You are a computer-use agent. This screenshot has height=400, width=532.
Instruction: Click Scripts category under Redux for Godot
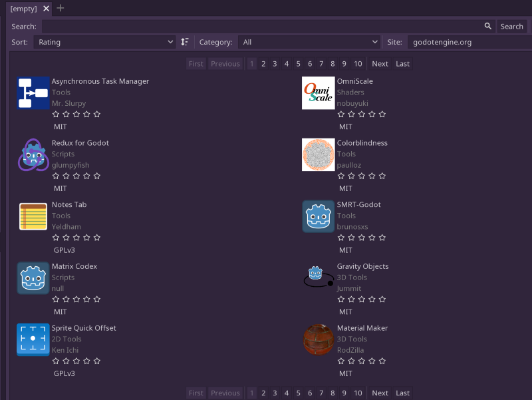63,154
